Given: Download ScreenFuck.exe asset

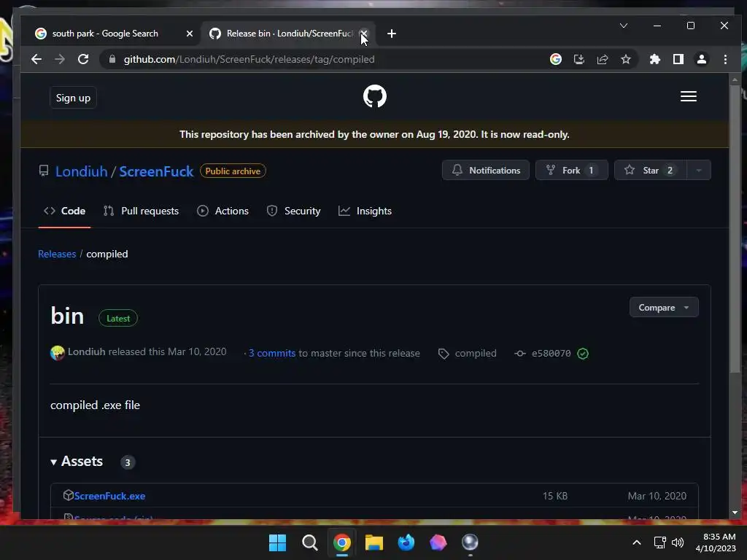Looking at the screenshot, I should click(109, 496).
